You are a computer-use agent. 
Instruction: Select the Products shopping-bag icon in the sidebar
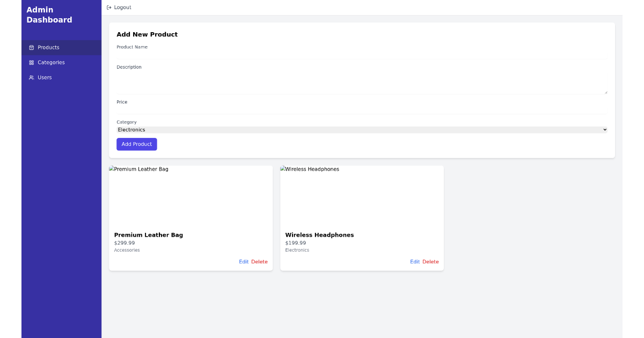(32, 47)
